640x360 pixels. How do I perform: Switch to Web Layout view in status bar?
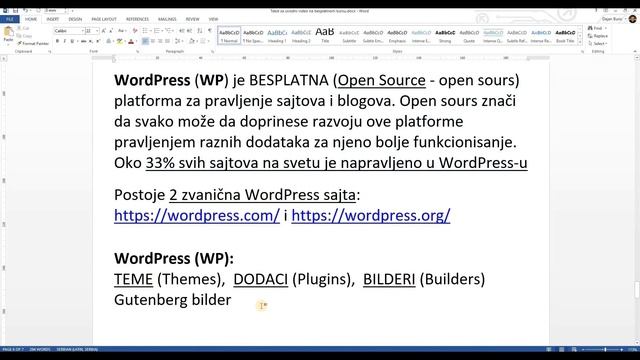574,350
